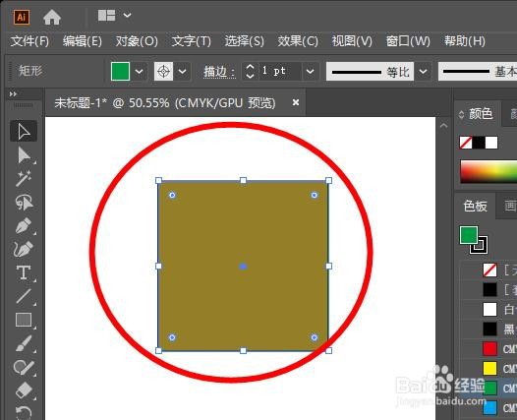Image resolution: width=517 pixels, height=420 pixels.
Task: Open the 选择(S) menu
Action: pos(245,41)
